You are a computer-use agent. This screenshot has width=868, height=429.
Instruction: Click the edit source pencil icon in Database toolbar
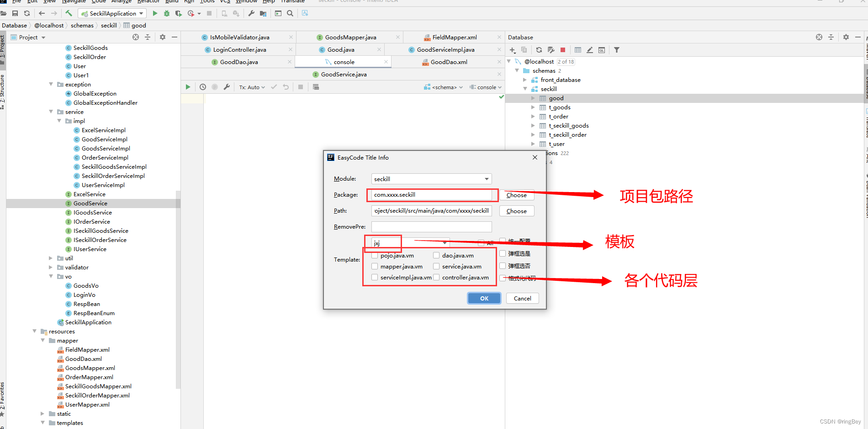pos(590,50)
